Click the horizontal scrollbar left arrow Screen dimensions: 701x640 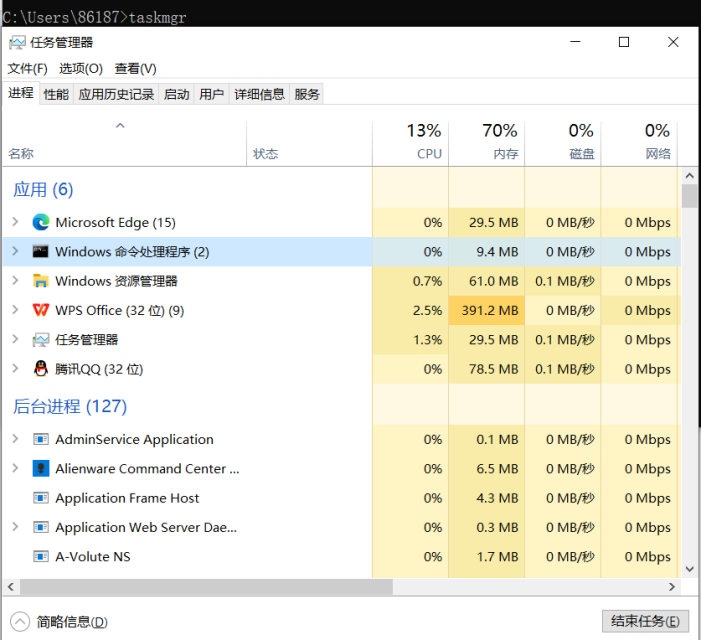coord(11,587)
